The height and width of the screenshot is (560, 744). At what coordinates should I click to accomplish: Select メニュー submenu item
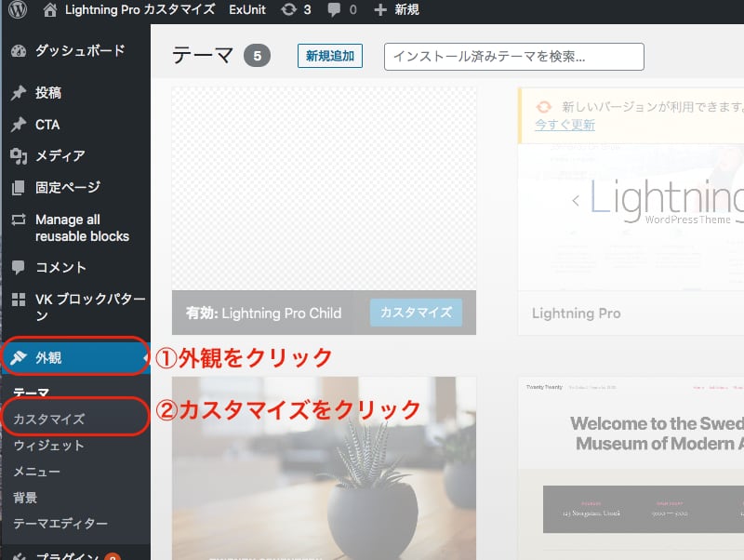[x=36, y=472]
